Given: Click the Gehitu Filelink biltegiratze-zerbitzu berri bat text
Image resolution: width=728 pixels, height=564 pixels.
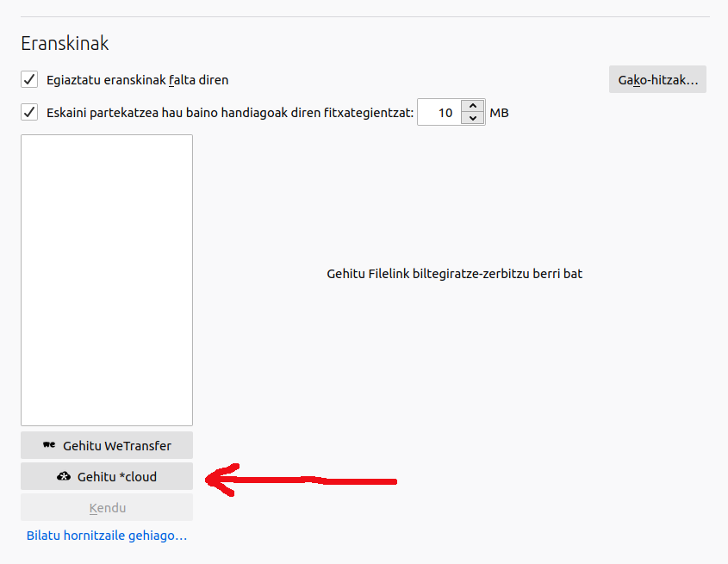Looking at the screenshot, I should tap(455, 274).
